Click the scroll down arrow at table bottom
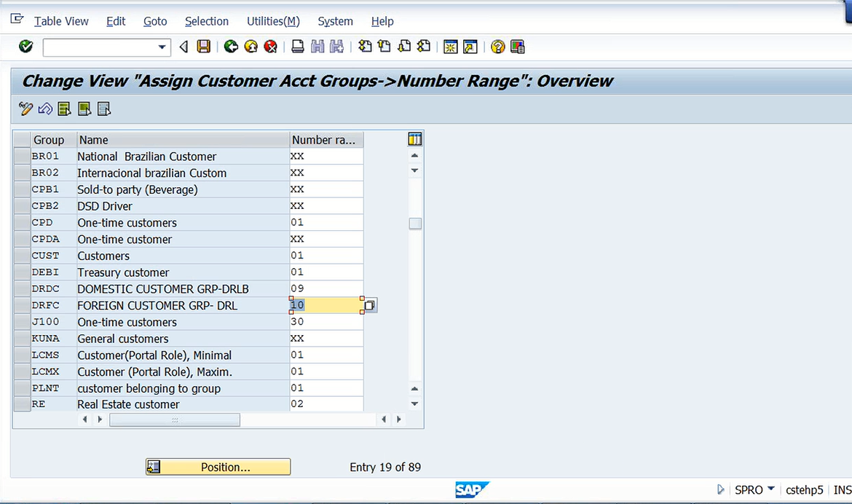 [414, 404]
